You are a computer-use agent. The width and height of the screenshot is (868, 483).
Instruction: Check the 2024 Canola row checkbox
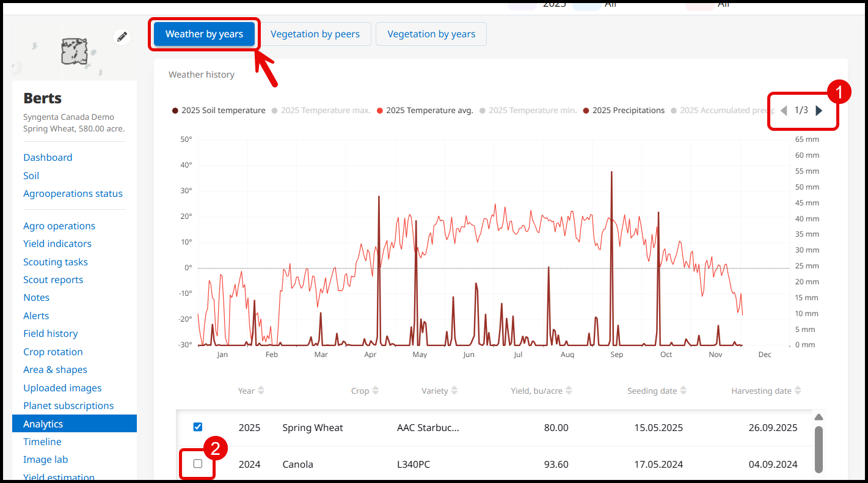[x=197, y=463]
